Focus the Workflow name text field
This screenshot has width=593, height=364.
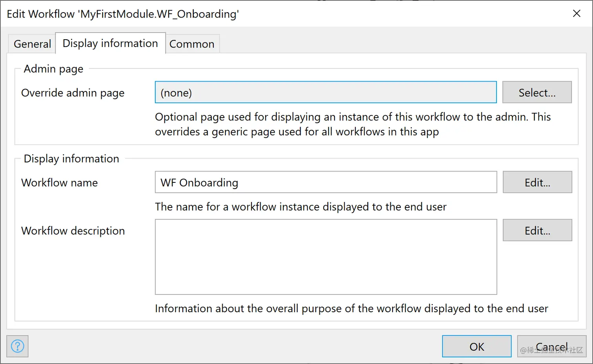point(326,182)
